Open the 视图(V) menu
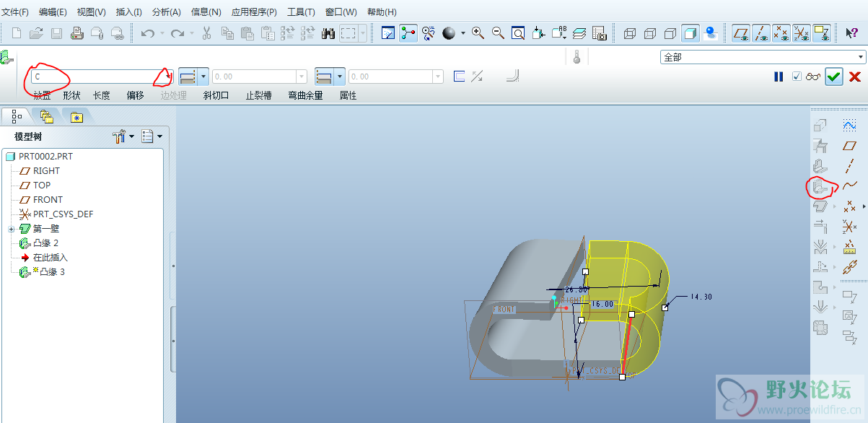The width and height of the screenshot is (868, 423). (x=91, y=12)
